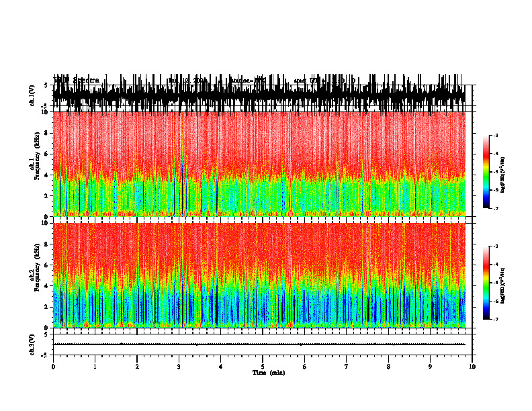The image size is (532, 411).
Task: Click the time axis tick label '4'
Action: pos(221,367)
